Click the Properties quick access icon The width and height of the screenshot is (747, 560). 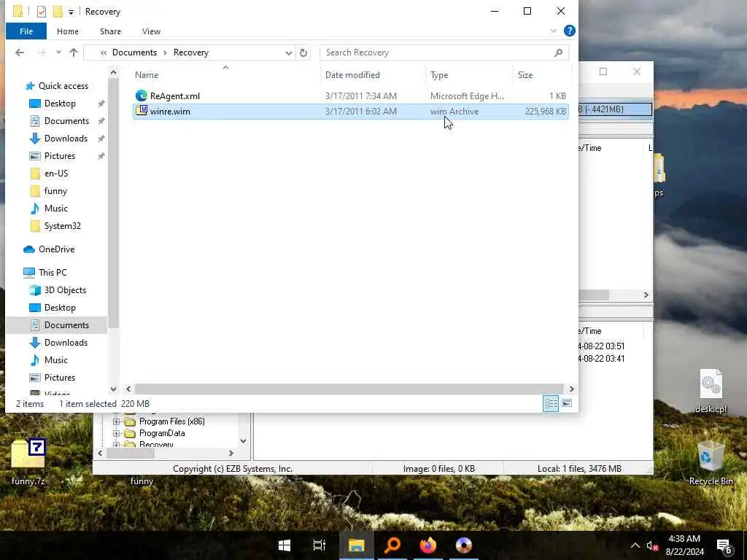42,12
